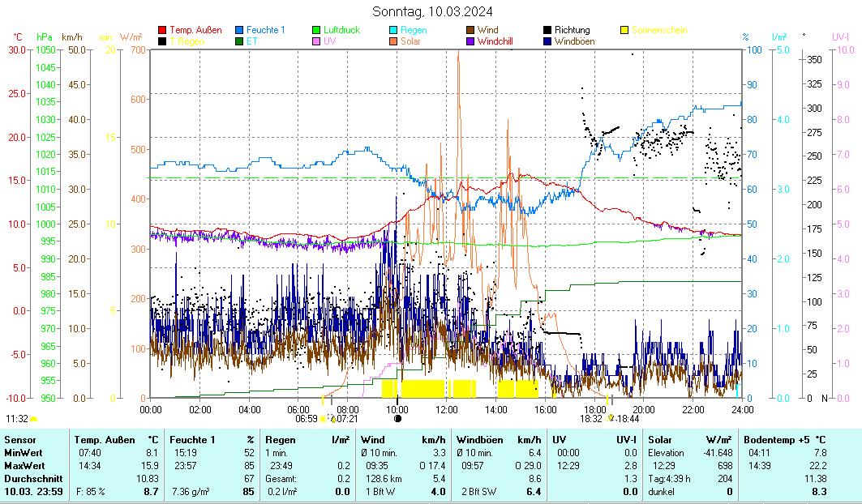Viewport: 862px width, 504px height.
Task: Click the pink UV legend label
Action: click(x=330, y=41)
